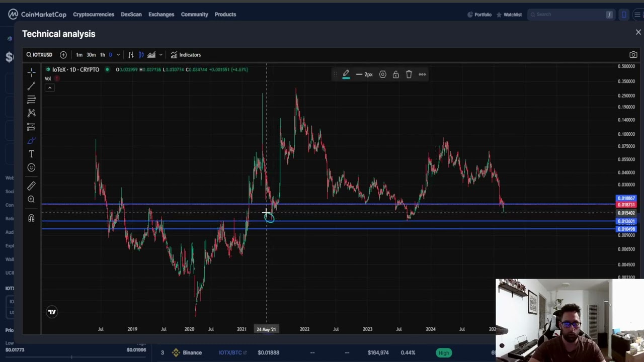Open the Community menu

pyautogui.click(x=195, y=14)
